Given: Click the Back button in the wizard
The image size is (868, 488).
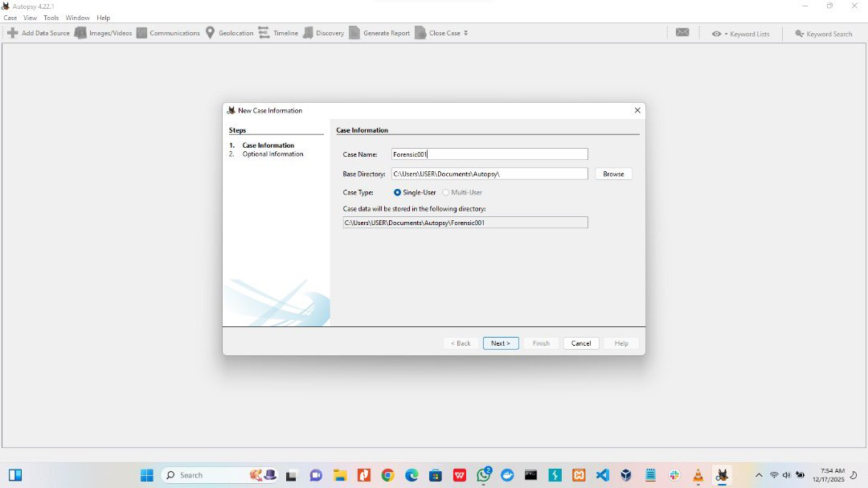Looking at the screenshot, I should click(x=461, y=343).
